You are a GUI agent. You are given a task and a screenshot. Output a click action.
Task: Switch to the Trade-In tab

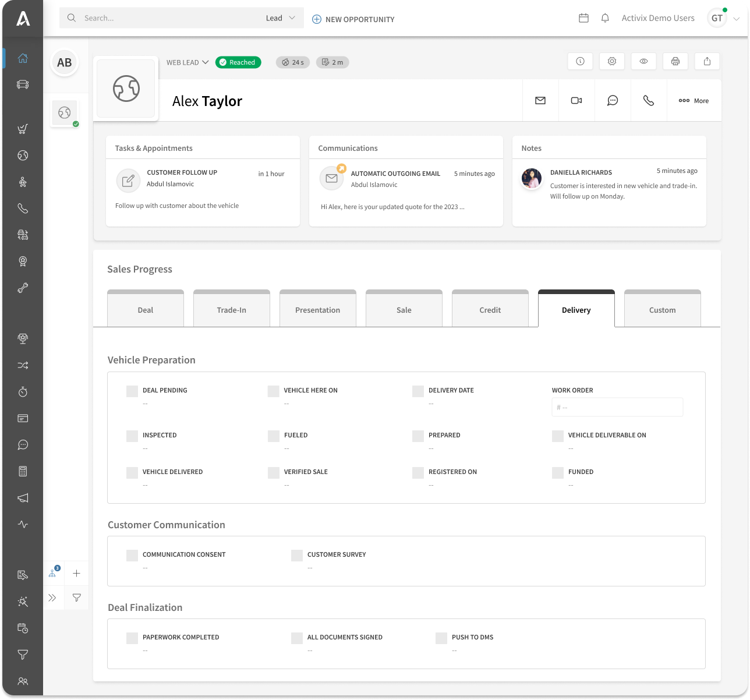pos(231,310)
